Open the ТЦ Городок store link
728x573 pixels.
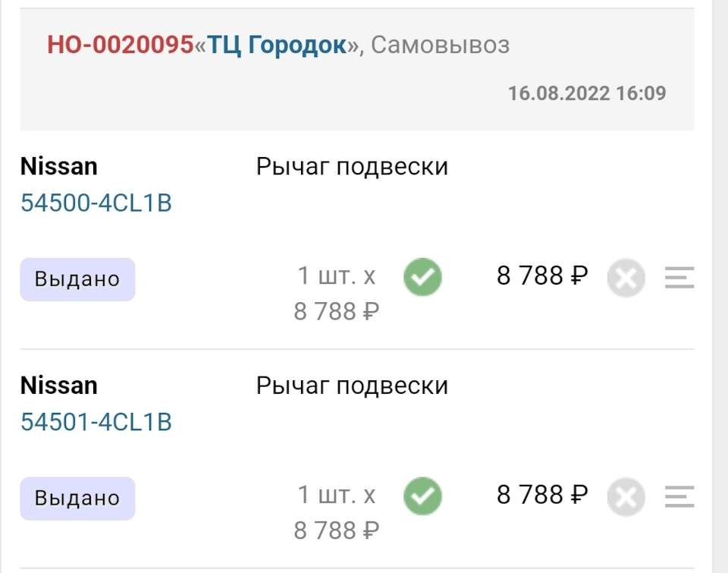pos(278,46)
